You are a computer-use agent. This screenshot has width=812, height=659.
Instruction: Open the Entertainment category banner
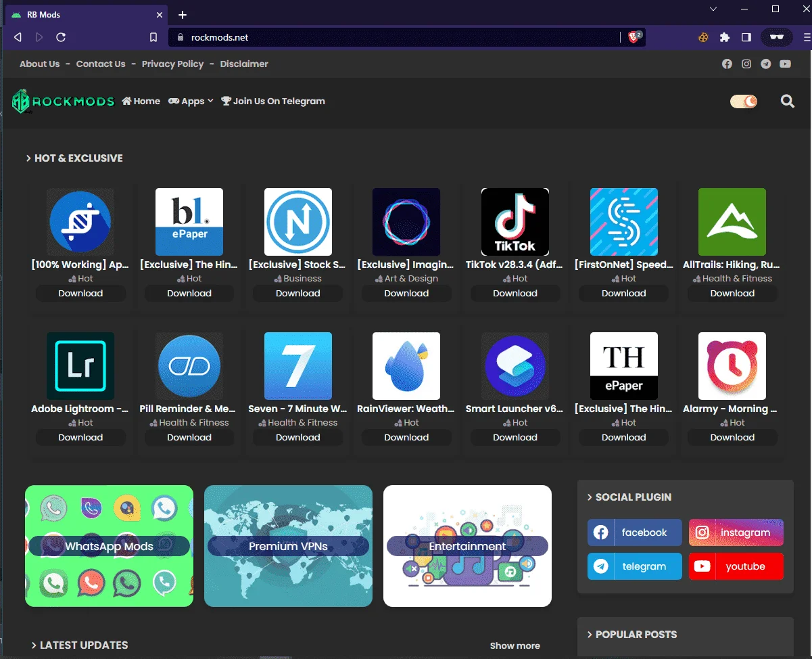point(467,546)
